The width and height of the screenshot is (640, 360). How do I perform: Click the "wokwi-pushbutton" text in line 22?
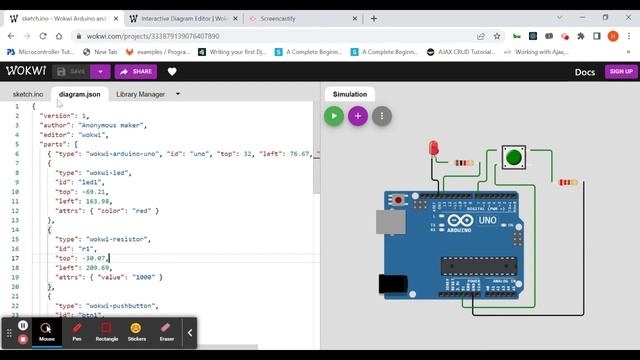[x=120, y=306]
